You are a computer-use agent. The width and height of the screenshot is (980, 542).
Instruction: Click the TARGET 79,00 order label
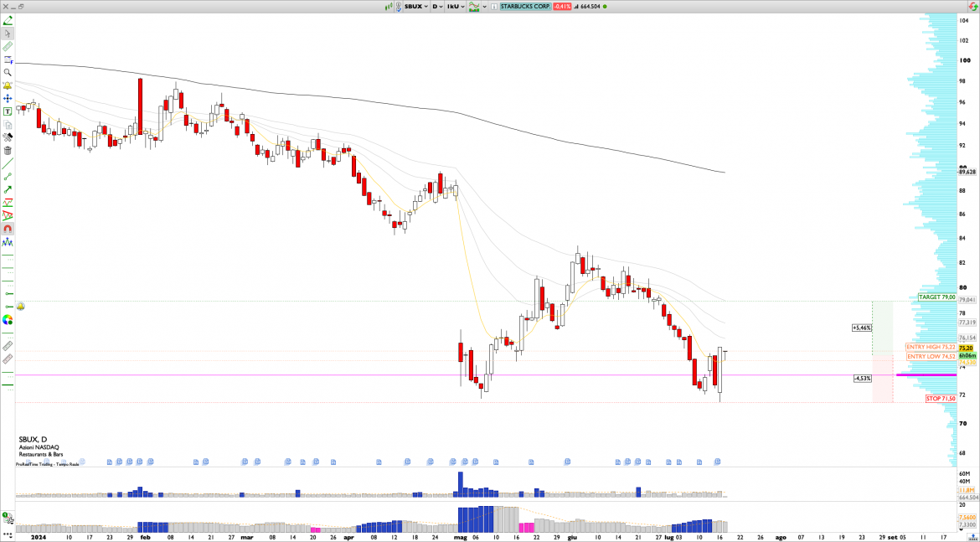[x=937, y=297]
